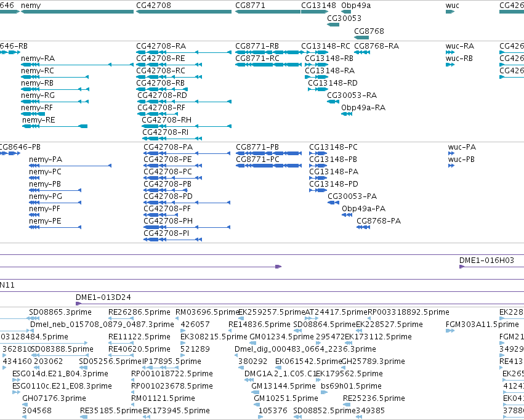
Task: Click the CG30053-PA protein label
Action: (x=352, y=196)
